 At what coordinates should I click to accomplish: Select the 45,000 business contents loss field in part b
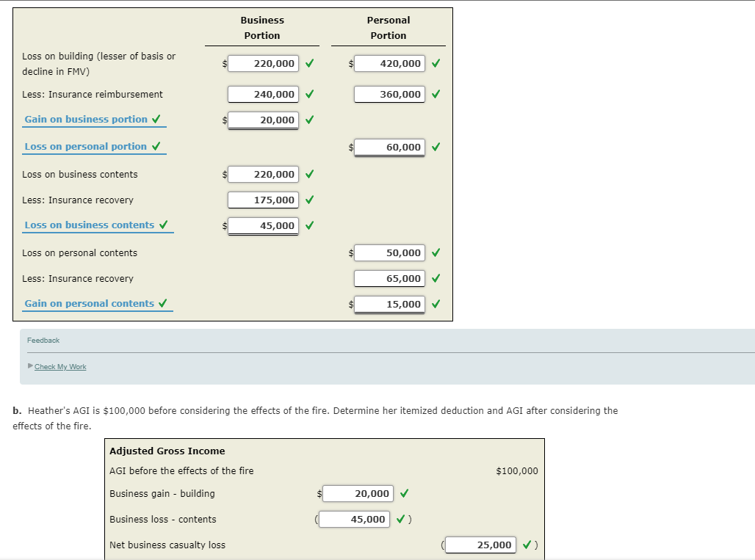pos(354,519)
